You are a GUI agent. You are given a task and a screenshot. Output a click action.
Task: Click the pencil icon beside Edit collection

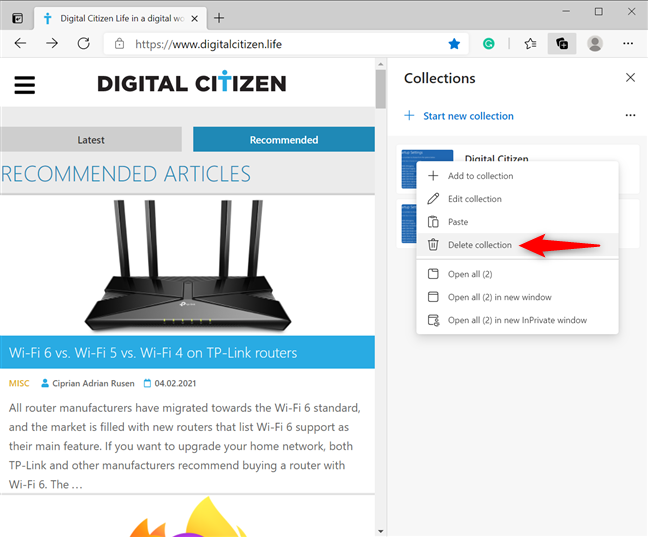pyautogui.click(x=433, y=199)
